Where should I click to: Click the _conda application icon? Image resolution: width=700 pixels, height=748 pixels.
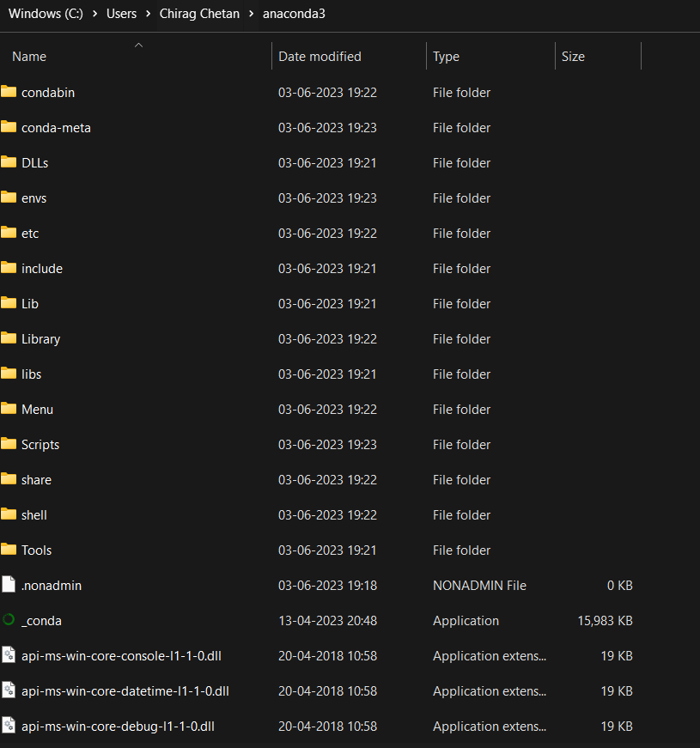pyautogui.click(x=10, y=620)
